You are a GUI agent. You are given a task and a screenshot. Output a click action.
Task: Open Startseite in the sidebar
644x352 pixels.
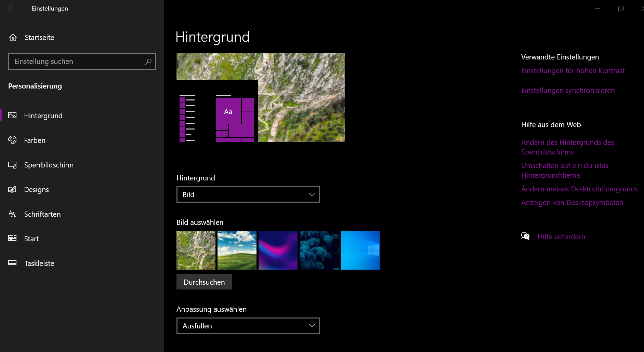(82, 37)
